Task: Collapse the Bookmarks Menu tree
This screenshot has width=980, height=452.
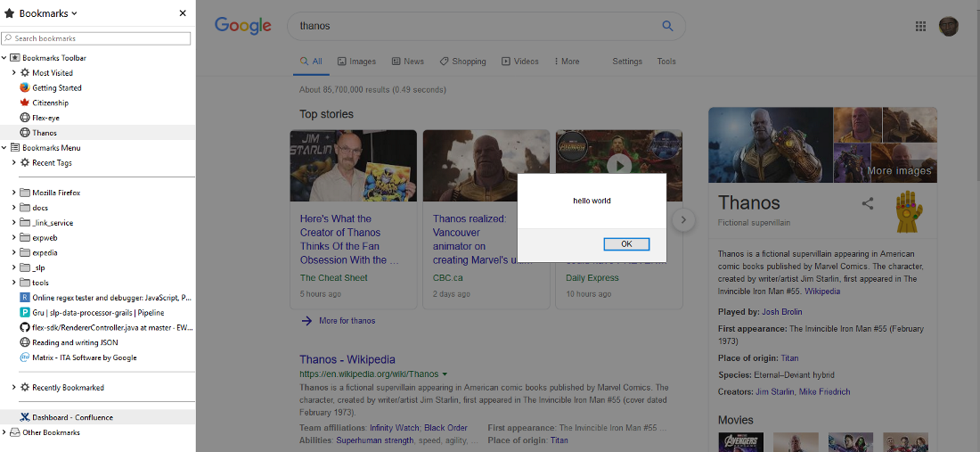Action: tap(4, 148)
